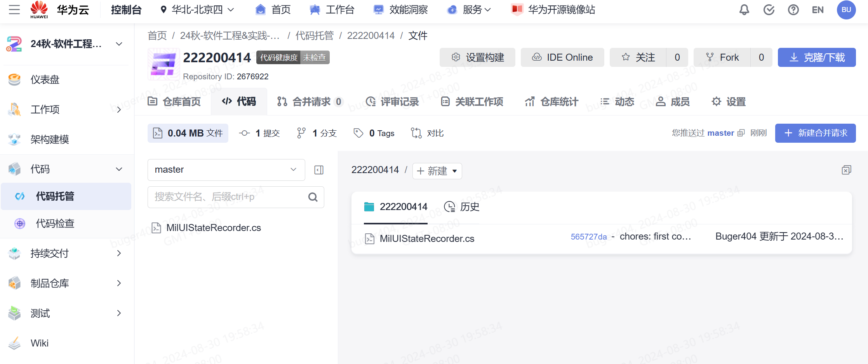This screenshot has width=868, height=364.
Task: Collapse the file tree panel icon
Action: click(x=319, y=170)
